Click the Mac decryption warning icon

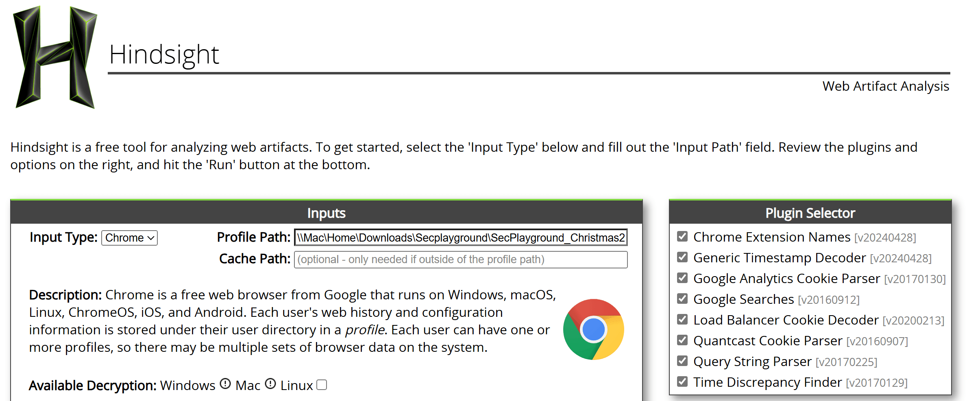point(270,384)
